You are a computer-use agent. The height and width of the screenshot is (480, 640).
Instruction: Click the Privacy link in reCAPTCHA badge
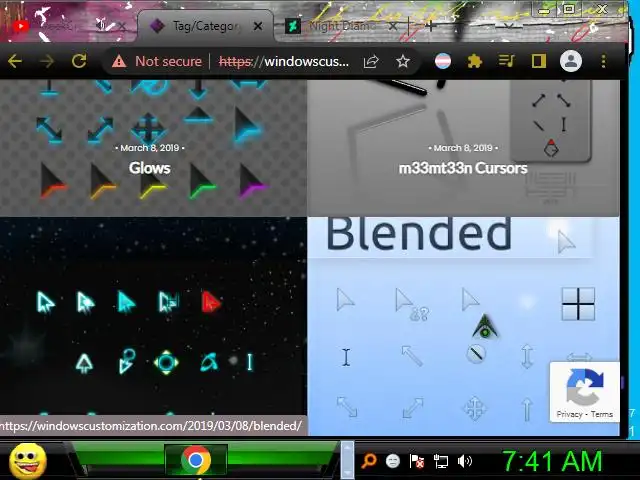[569, 414]
